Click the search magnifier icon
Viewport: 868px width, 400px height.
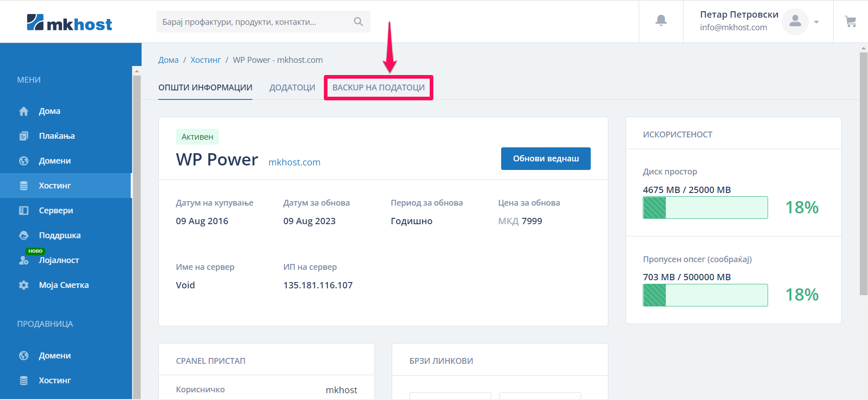pos(358,22)
